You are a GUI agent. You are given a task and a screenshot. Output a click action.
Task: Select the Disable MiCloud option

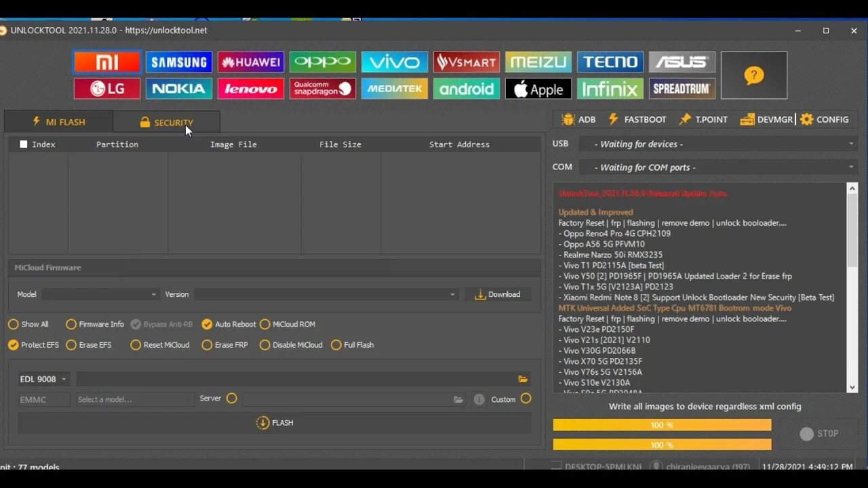(x=291, y=345)
